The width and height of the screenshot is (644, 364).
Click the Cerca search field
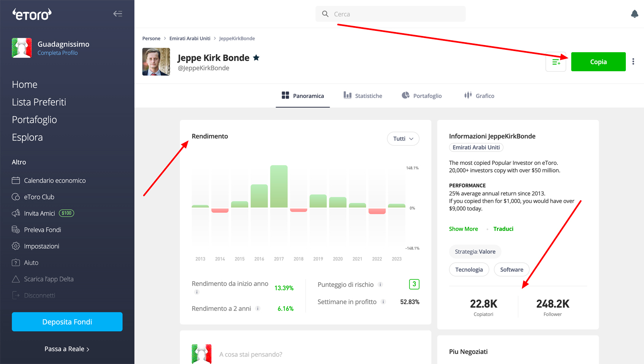tap(391, 14)
